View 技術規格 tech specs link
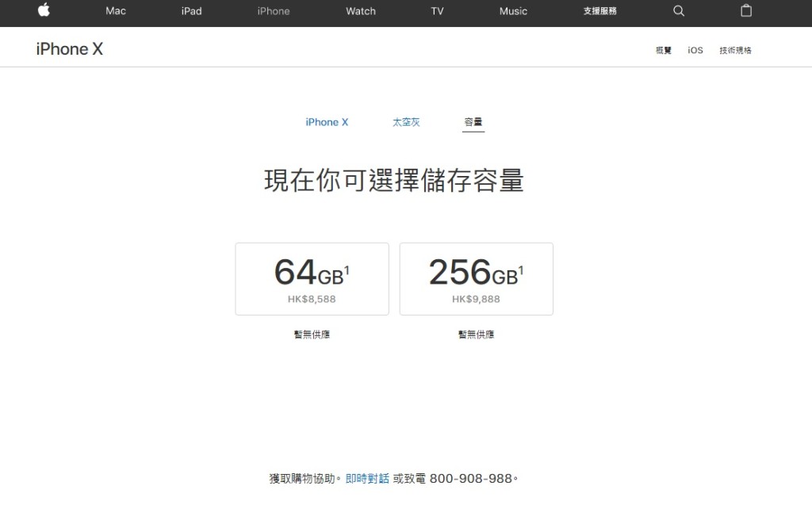Image resolution: width=812 pixels, height=520 pixels. pyautogui.click(x=735, y=50)
